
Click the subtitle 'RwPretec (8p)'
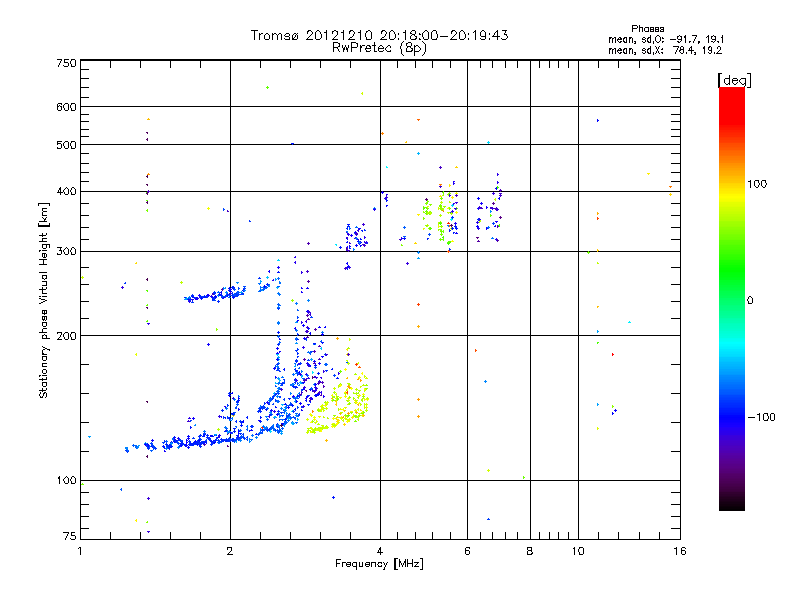379,48
